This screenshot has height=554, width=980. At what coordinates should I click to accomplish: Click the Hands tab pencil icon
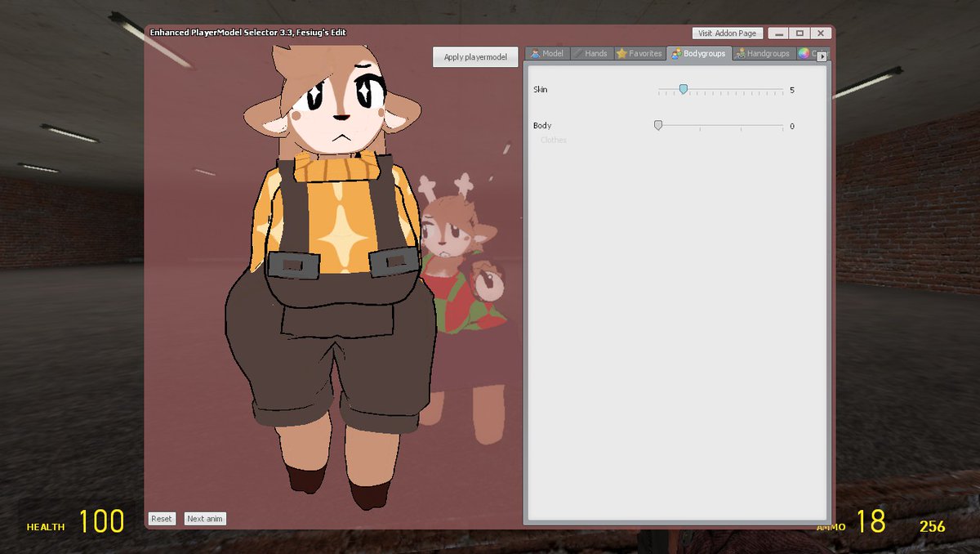pyautogui.click(x=577, y=53)
